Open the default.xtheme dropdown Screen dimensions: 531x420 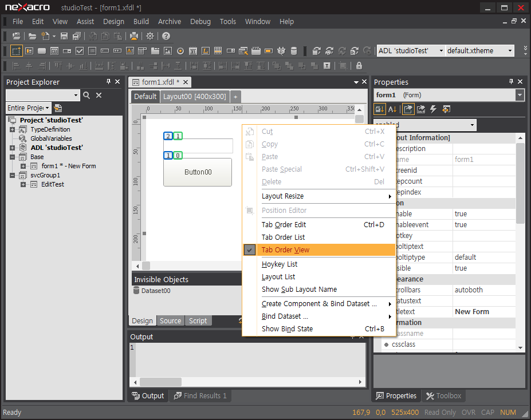pos(509,51)
